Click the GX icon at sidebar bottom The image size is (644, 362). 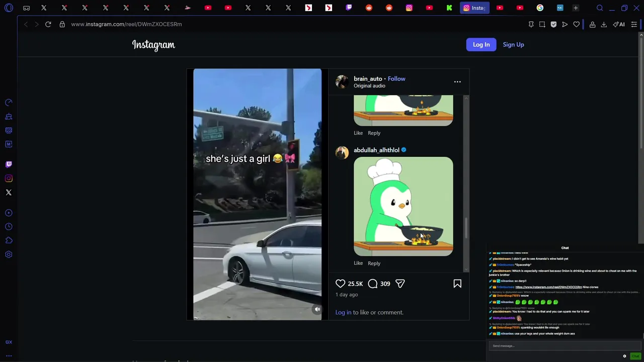pos(9,342)
